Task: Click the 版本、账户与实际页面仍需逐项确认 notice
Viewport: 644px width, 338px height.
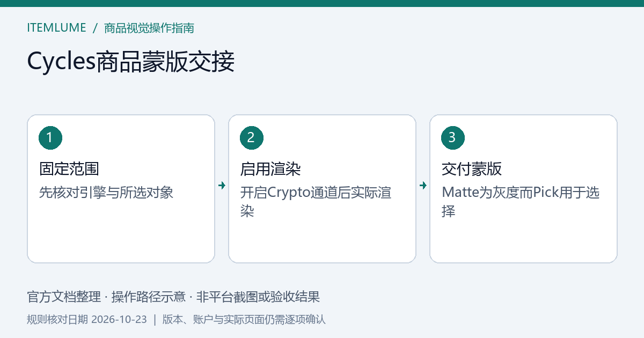Action: 244,320
